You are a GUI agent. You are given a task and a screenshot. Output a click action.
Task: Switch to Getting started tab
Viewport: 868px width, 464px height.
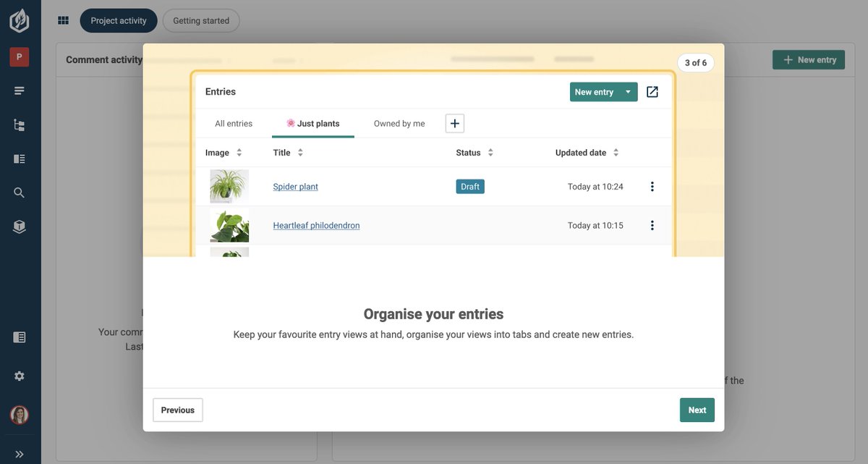201,21
